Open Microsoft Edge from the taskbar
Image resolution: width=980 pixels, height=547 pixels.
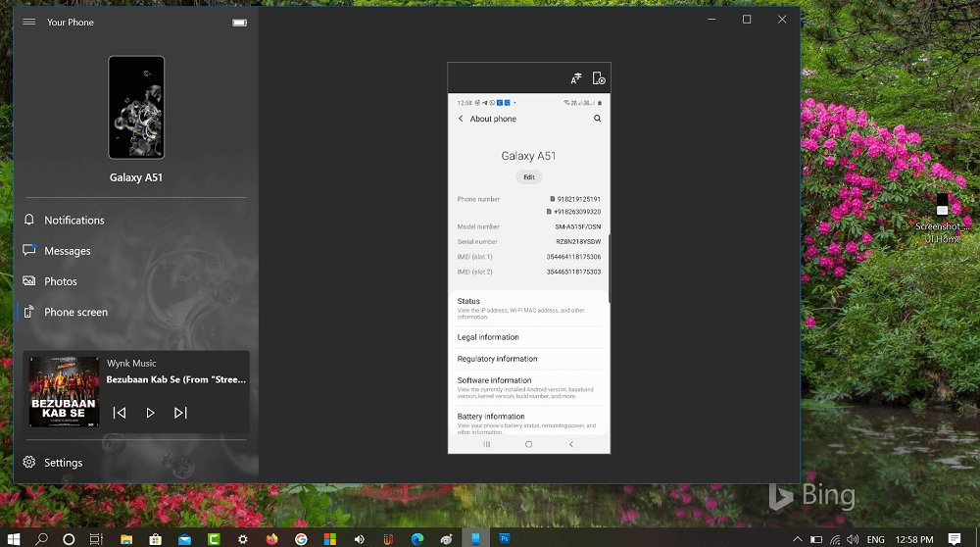pos(417,539)
